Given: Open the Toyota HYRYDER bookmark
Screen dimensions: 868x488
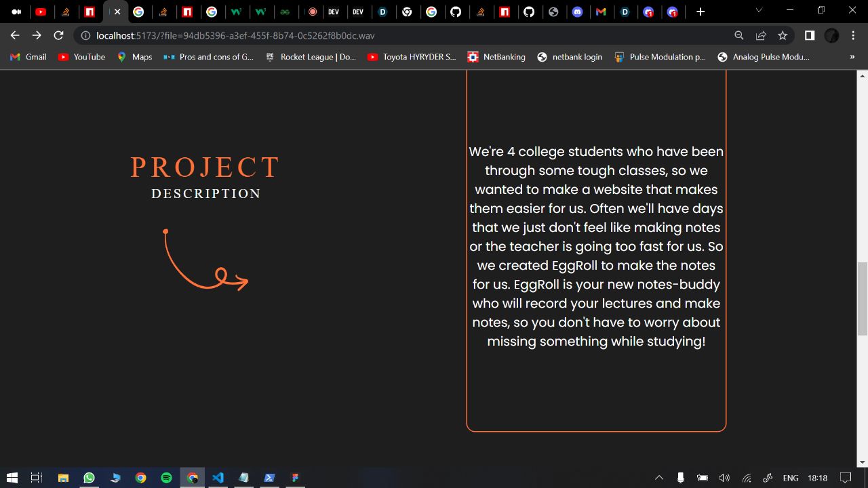Looking at the screenshot, I should point(412,57).
